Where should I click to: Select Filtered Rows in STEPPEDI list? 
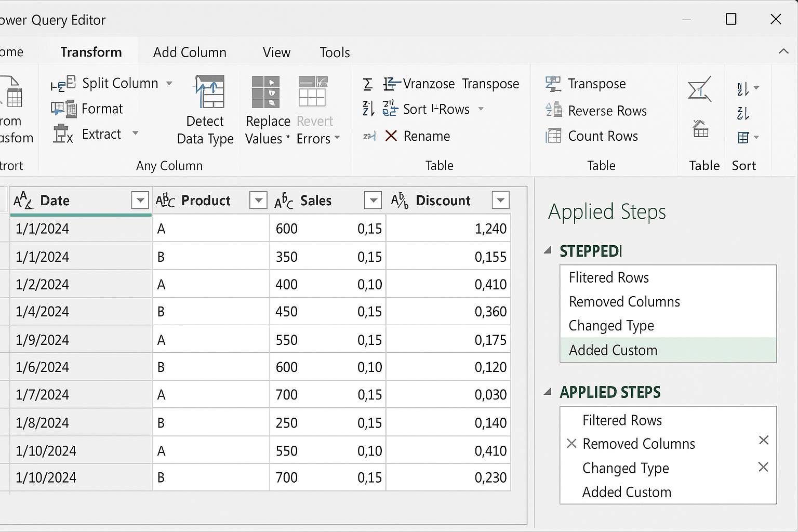[668, 277]
